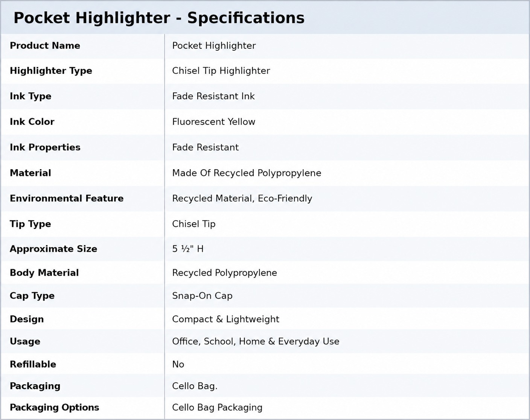This screenshot has width=530, height=420.
Task: Click the 'Ink Color' label
Action: pos(32,122)
